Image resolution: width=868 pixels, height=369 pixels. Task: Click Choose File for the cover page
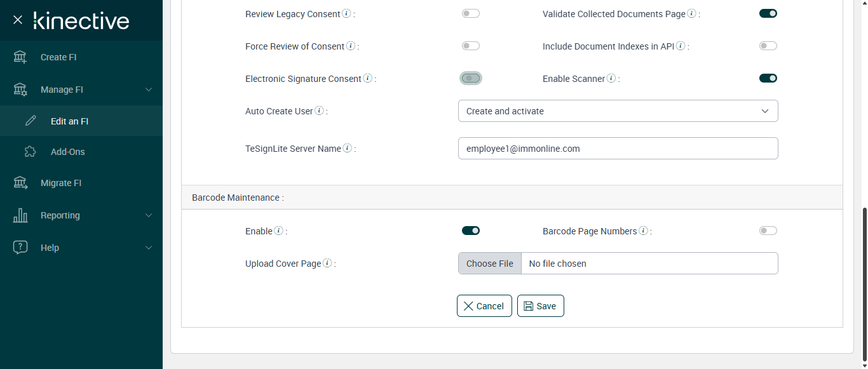tap(490, 264)
